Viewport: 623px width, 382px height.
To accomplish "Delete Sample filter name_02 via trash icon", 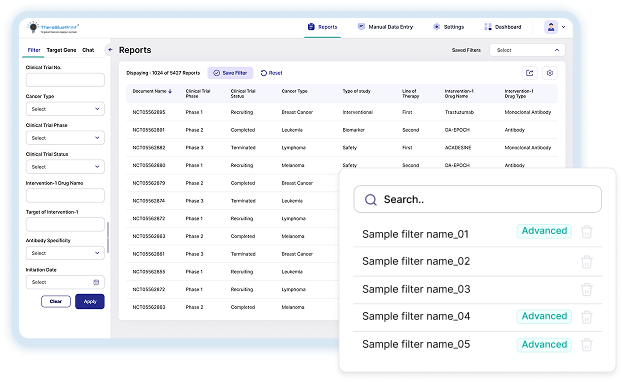I will [587, 262].
